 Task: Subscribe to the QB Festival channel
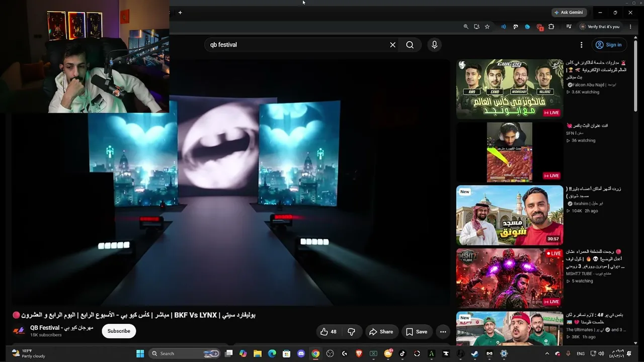click(x=119, y=331)
